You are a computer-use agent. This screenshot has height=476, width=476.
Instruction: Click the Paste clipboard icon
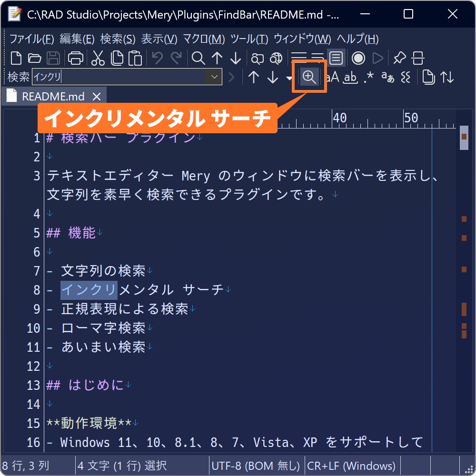(x=135, y=58)
